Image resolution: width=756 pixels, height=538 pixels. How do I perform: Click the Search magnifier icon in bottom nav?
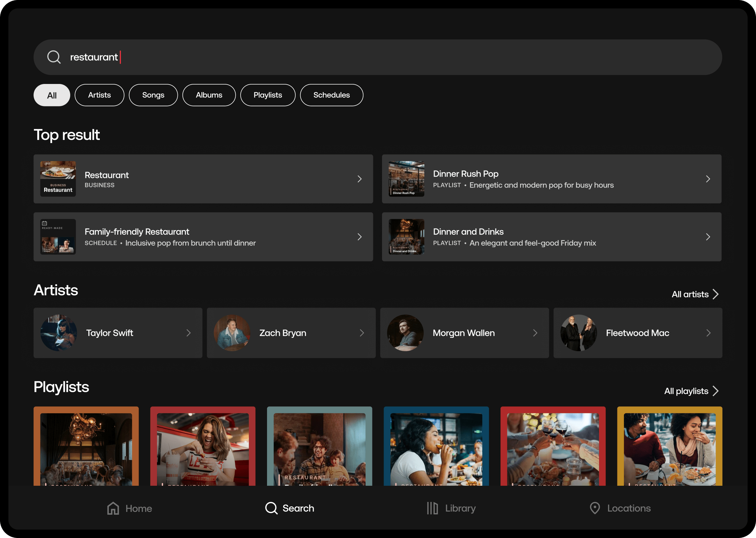[x=271, y=508]
